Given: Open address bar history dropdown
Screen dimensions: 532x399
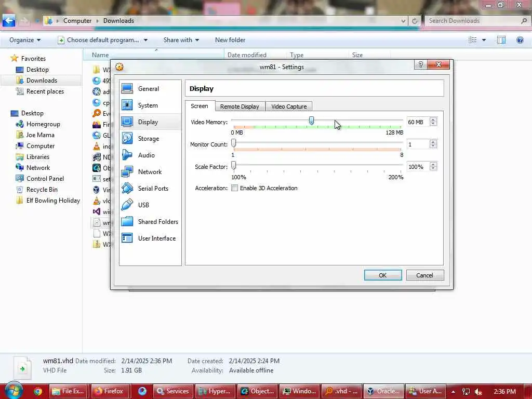Looking at the screenshot, I should pos(403,21).
